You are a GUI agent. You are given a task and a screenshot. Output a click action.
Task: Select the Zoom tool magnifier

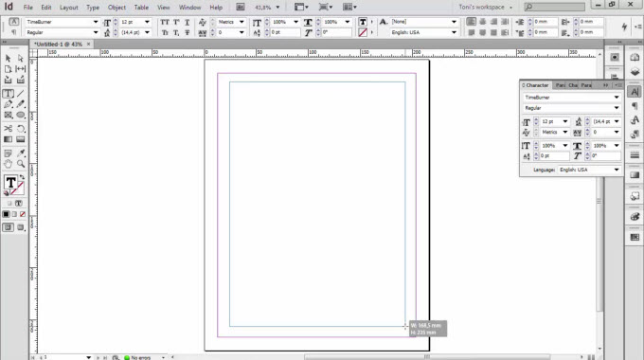[x=21, y=164]
